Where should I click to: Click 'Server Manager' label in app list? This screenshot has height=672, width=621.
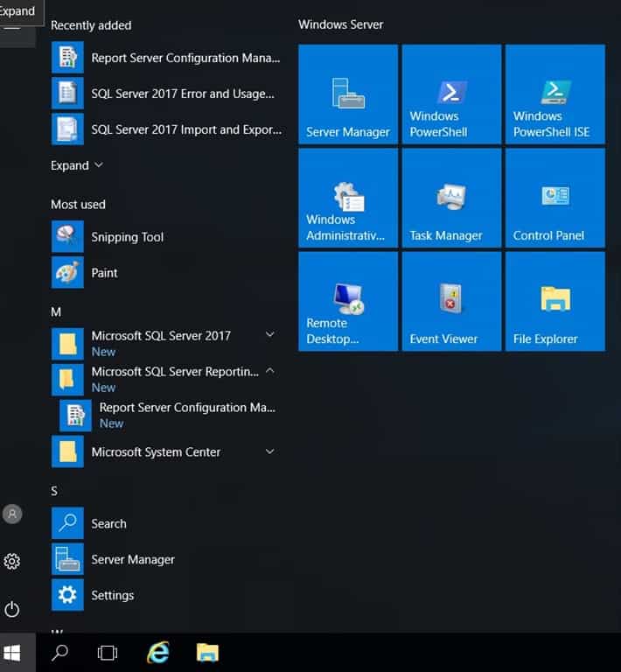coord(133,559)
